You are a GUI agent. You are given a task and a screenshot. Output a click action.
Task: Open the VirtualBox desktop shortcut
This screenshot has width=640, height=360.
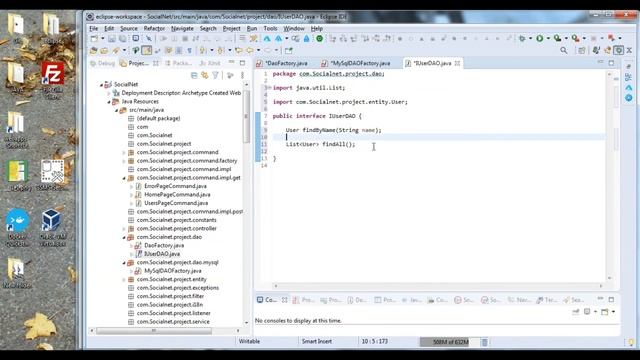(52, 227)
